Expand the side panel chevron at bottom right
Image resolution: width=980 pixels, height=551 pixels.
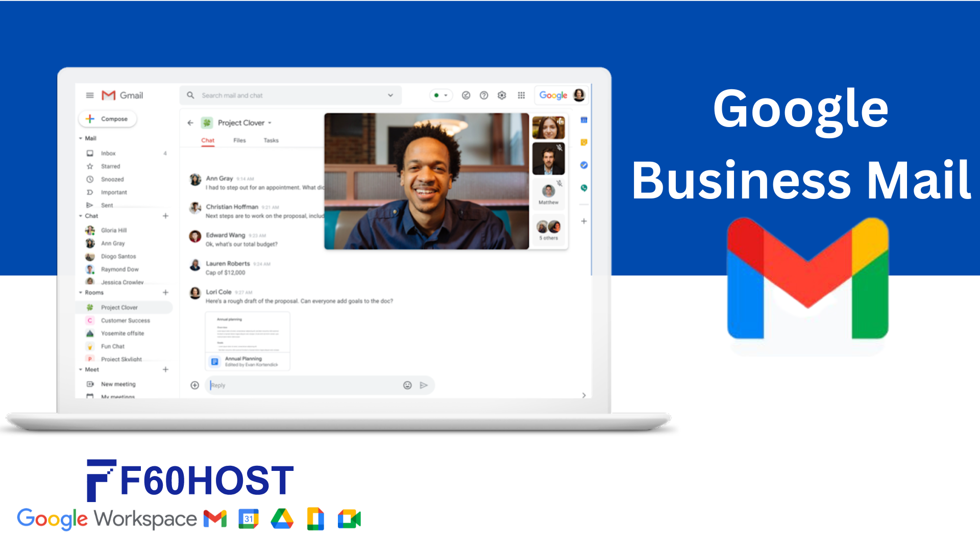[x=584, y=395]
